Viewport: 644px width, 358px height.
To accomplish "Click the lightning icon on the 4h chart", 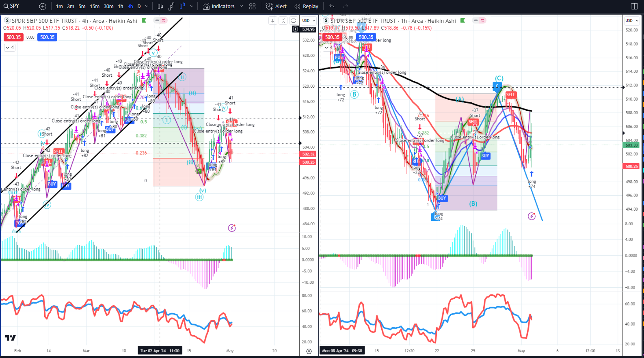I will pos(232,228).
